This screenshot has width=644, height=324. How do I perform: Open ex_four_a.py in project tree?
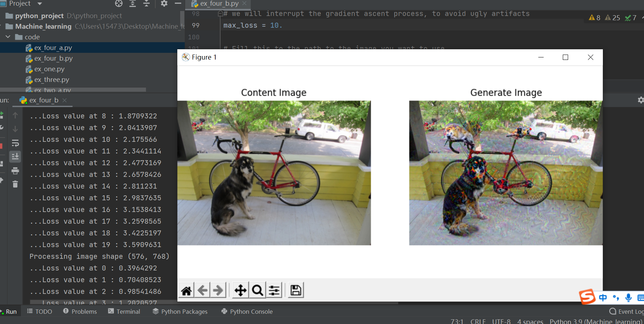[53, 48]
